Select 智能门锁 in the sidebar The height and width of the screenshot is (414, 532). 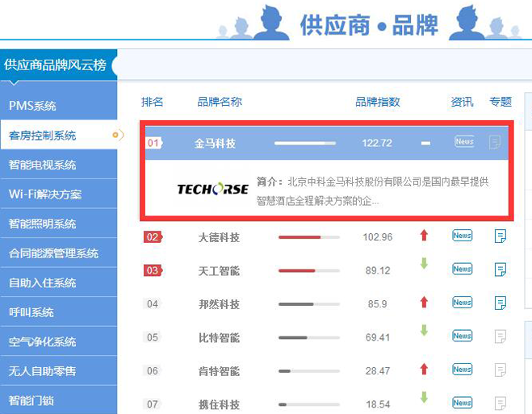pos(59,400)
